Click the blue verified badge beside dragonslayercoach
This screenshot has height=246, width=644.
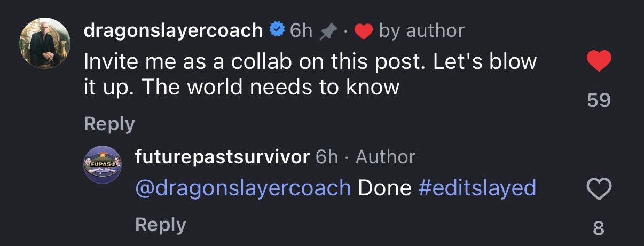coord(277,30)
